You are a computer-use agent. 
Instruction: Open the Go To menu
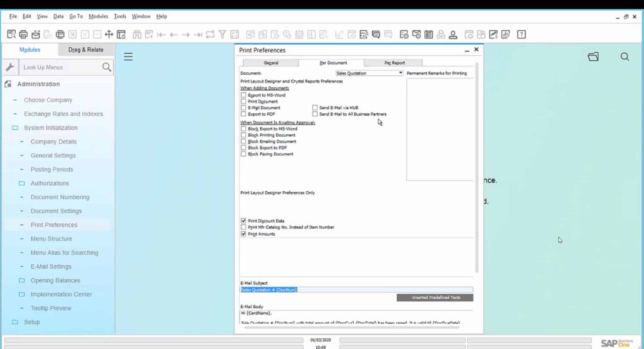click(76, 16)
